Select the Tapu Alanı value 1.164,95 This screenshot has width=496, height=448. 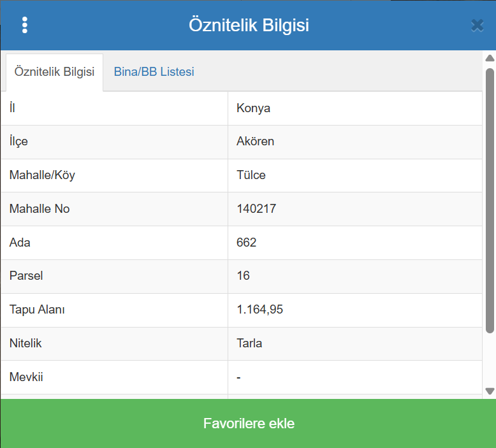(259, 310)
